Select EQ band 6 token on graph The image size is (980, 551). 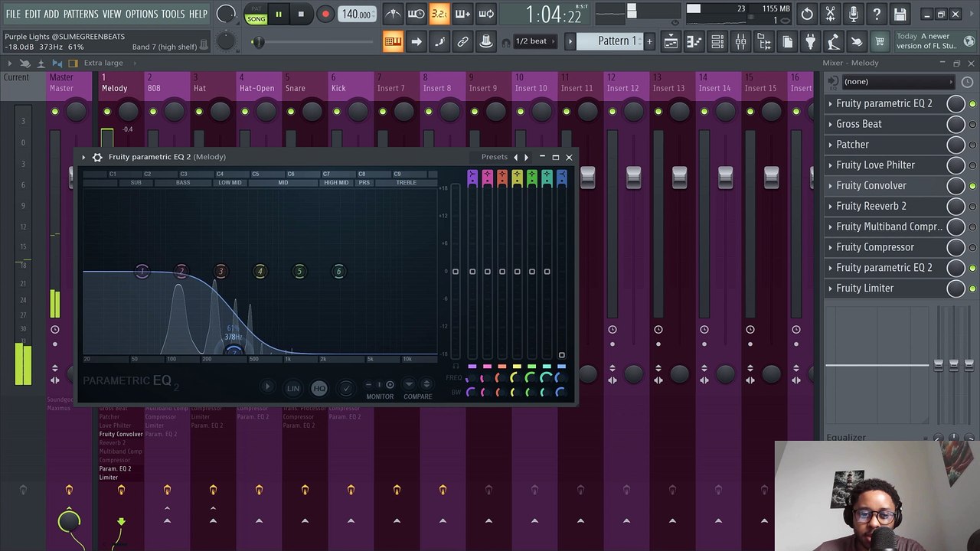point(338,271)
